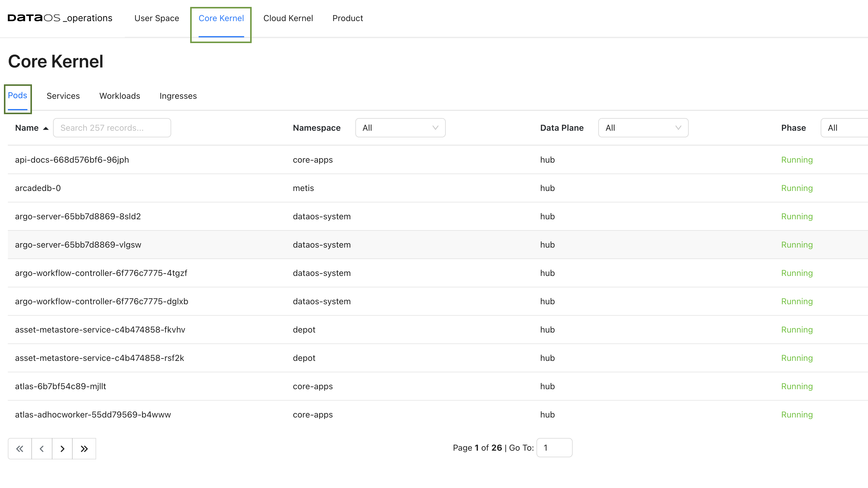This screenshot has height=488, width=868.
Task: Select the Go To page input field
Action: pyautogui.click(x=554, y=447)
